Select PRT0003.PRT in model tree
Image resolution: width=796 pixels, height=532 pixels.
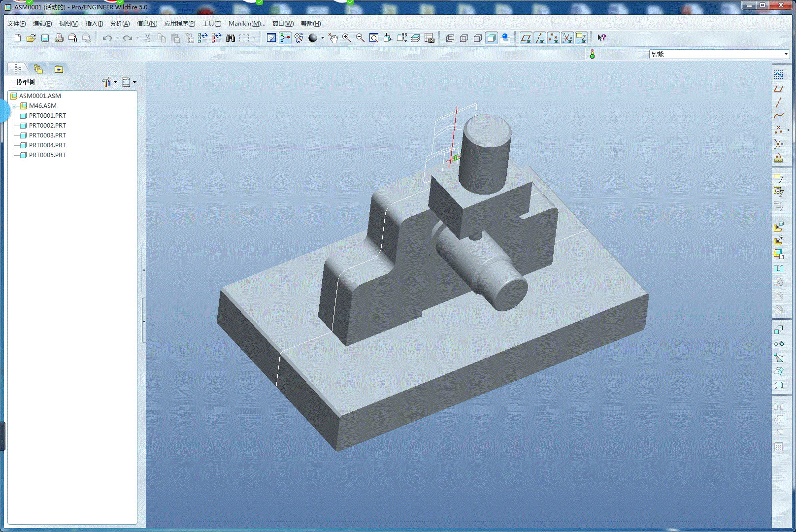(x=47, y=135)
